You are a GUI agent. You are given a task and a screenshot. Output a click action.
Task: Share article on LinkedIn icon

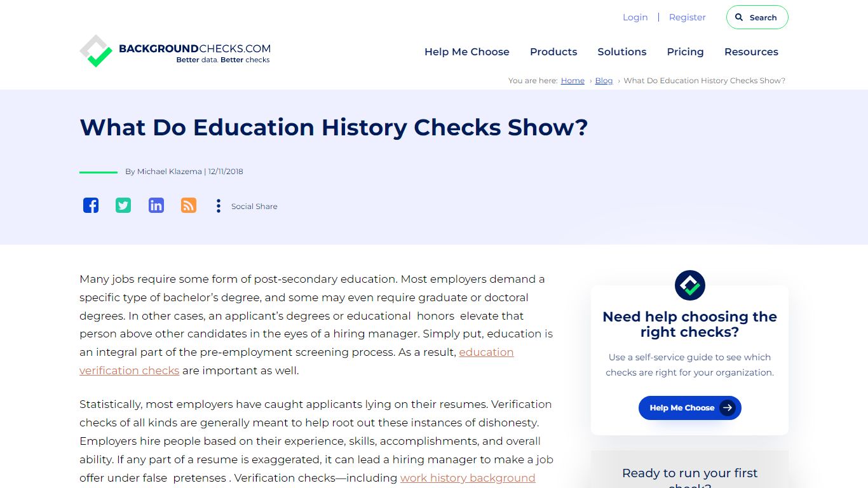[x=156, y=205]
